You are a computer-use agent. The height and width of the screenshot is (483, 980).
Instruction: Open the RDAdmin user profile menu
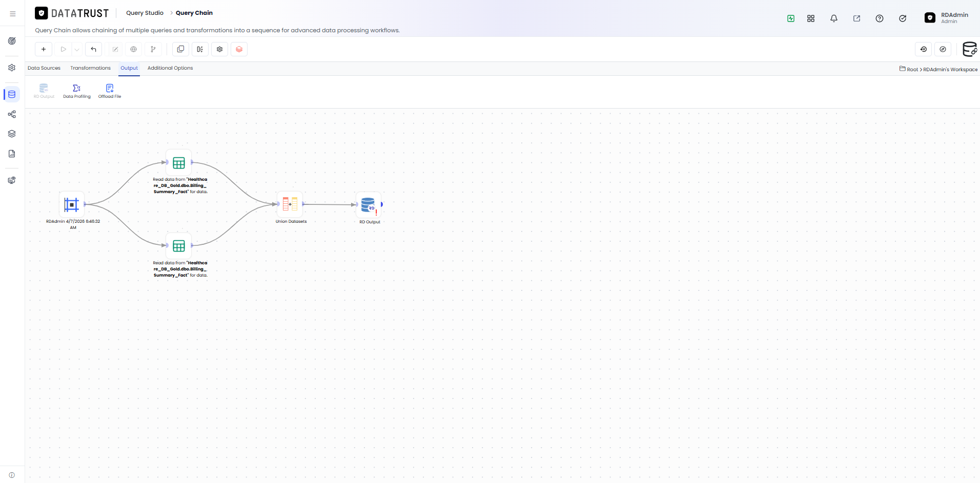[x=947, y=18]
